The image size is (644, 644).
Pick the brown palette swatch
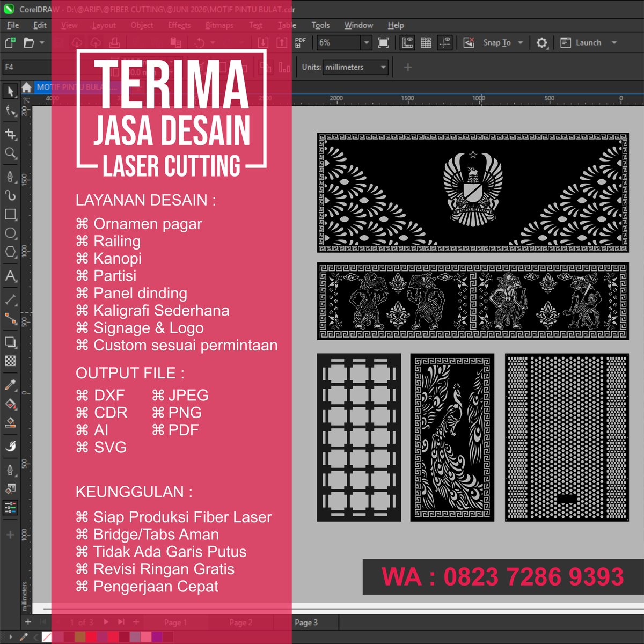tap(80, 637)
